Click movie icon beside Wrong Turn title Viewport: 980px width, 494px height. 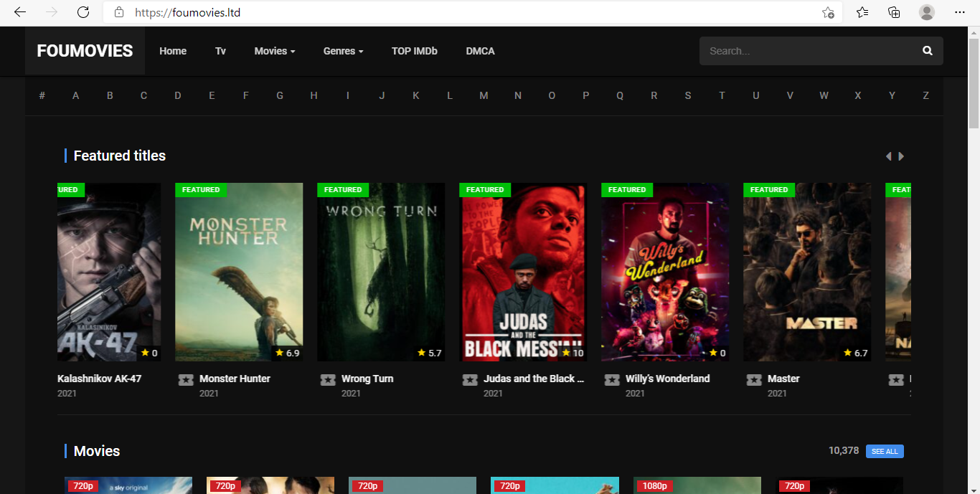tap(328, 379)
